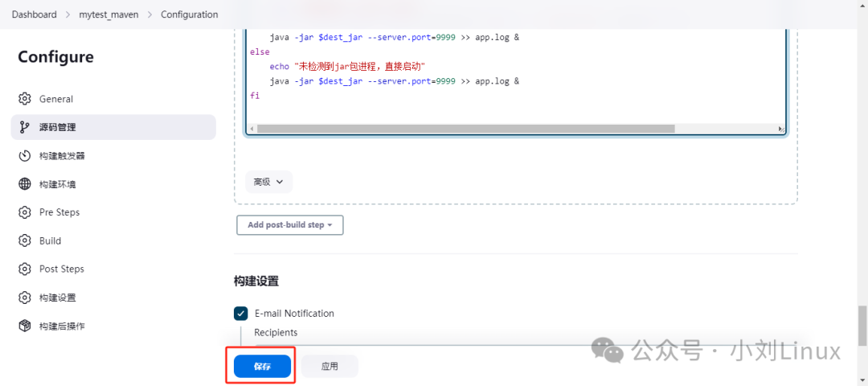Viewport: 868px width, 386px height.
Task: Apply changes with the 应用 button
Action: pyautogui.click(x=330, y=367)
